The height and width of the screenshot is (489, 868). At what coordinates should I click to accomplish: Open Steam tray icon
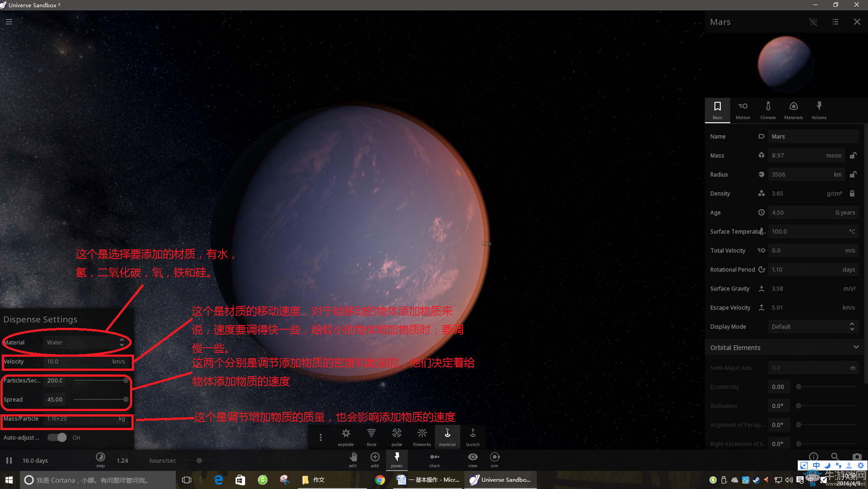(756, 480)
